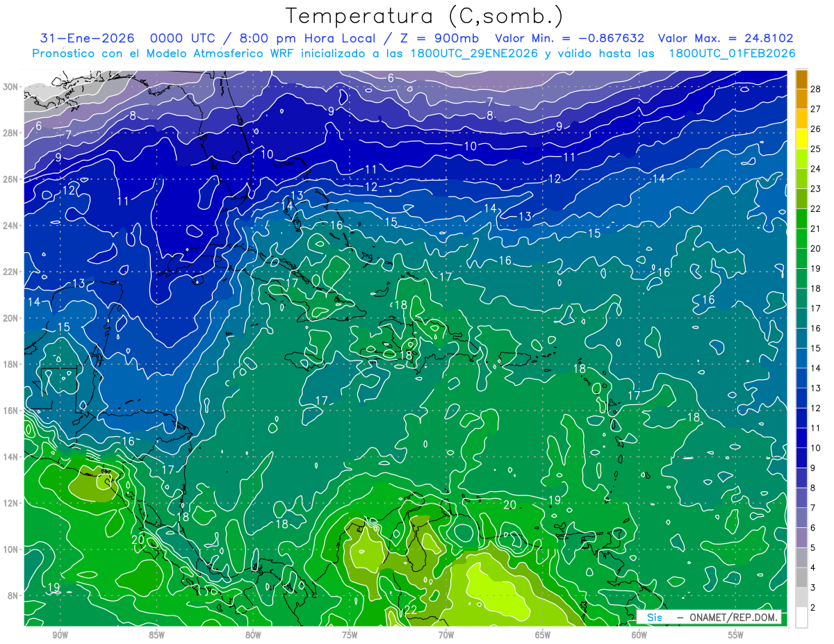Click the "5" label on the color bar
The width and height of the screenshot is (834, 644).
pos(813,547)
